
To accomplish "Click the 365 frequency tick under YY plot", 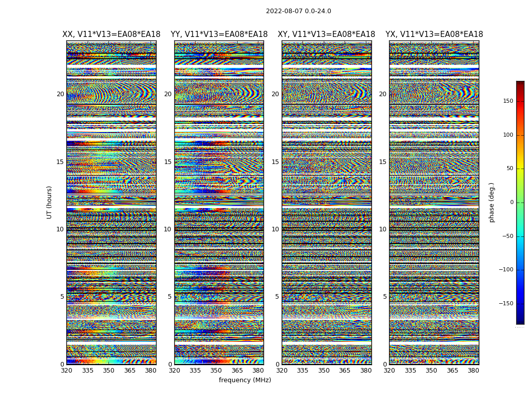I will pos(237,371).
